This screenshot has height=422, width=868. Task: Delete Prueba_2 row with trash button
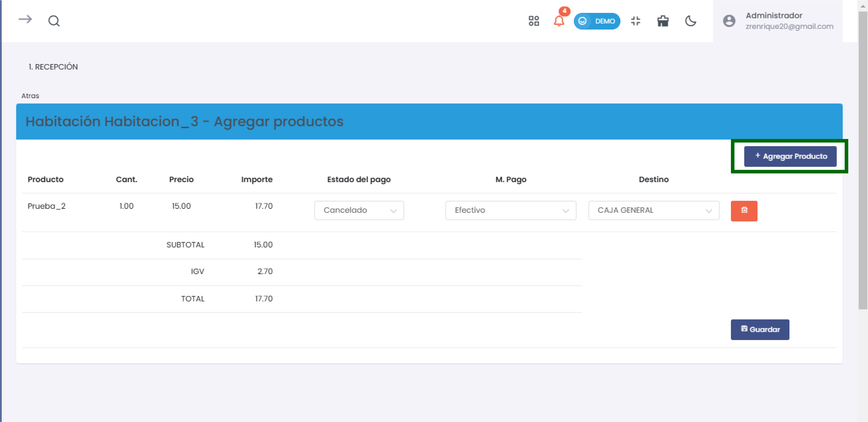click(x=744, y=211)
